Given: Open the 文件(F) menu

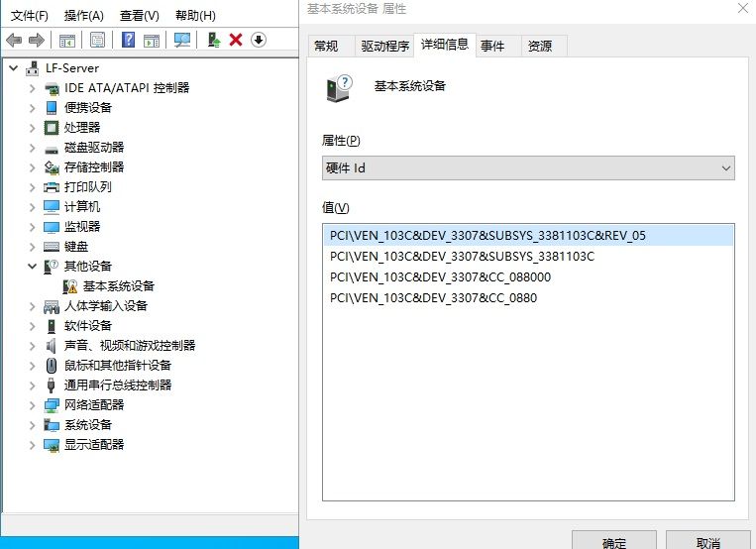Looking at the screenshot, I should (x=30, y=16).
